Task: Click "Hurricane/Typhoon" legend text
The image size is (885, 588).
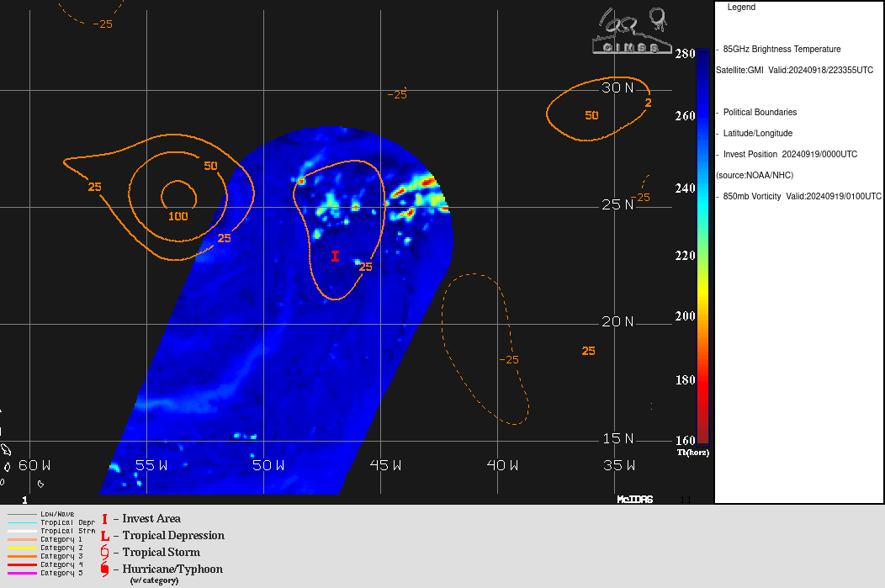Action: 172,569
